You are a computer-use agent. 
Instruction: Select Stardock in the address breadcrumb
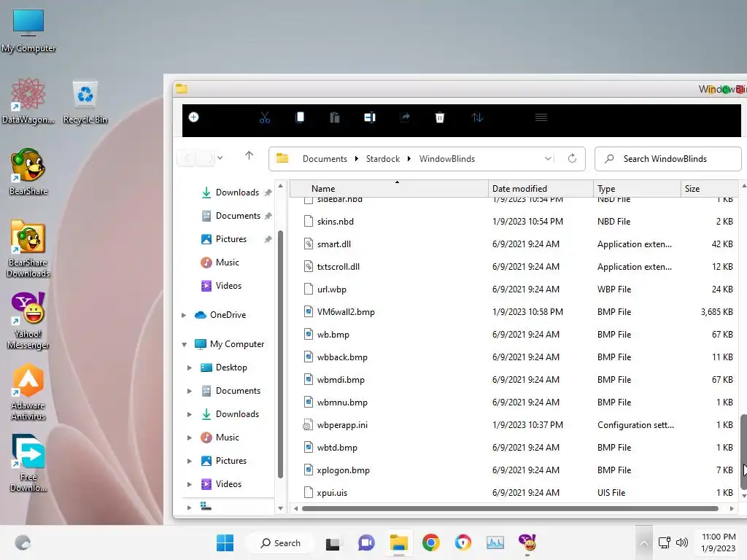tap(383, 158)
